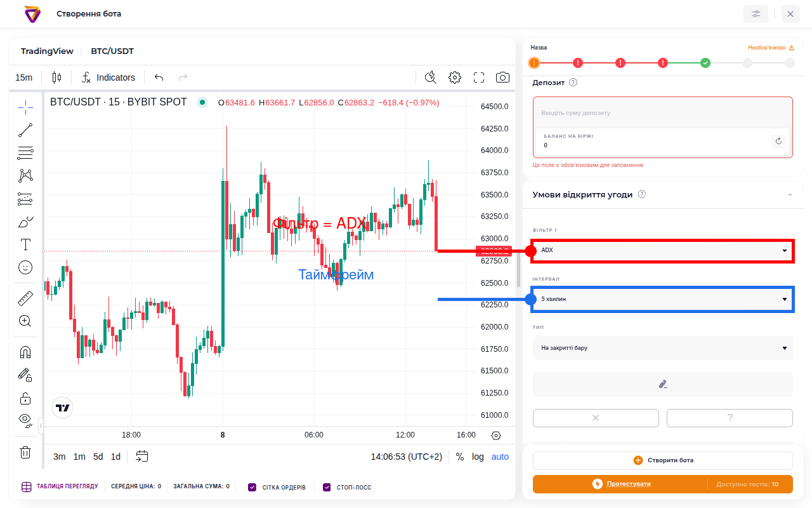Select the trend line drawing tool

(25, 131)
